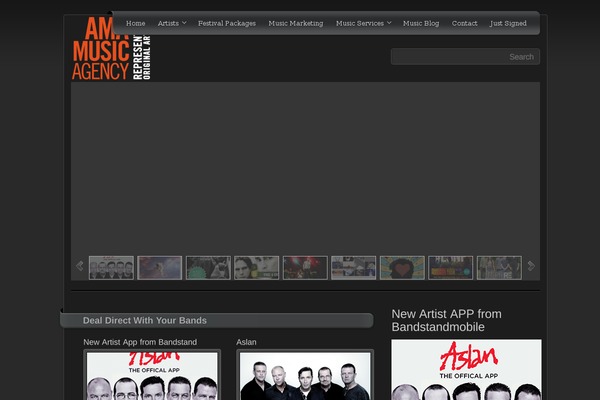This screenshot has width=600, height=400.
Task: Open the Music Services menu item
Action: pyautogui.click(x=360, y=23)
